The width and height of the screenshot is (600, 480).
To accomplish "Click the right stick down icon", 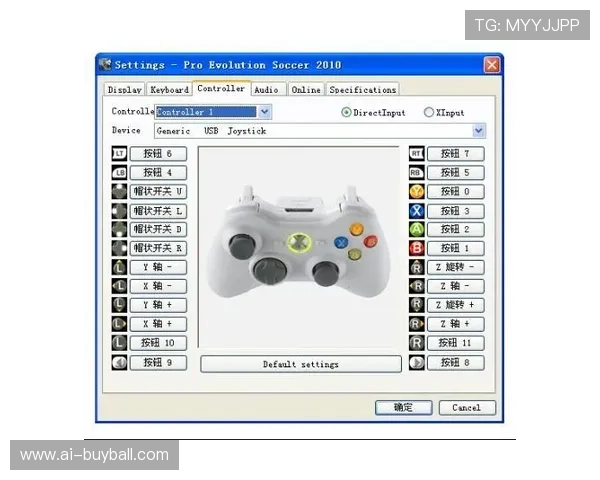I will [417, 305].
